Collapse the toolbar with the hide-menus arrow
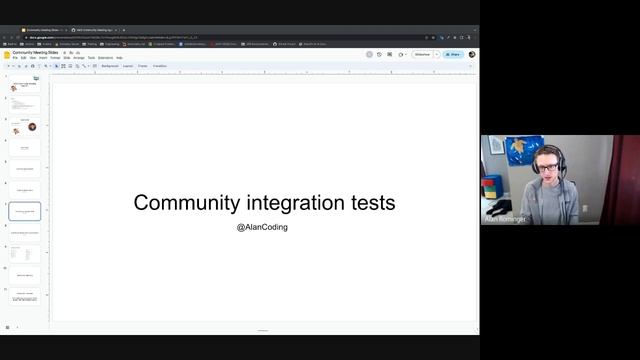Image resolution: width=640 pixels, height=360 pixels. click(x=470, y=66)
